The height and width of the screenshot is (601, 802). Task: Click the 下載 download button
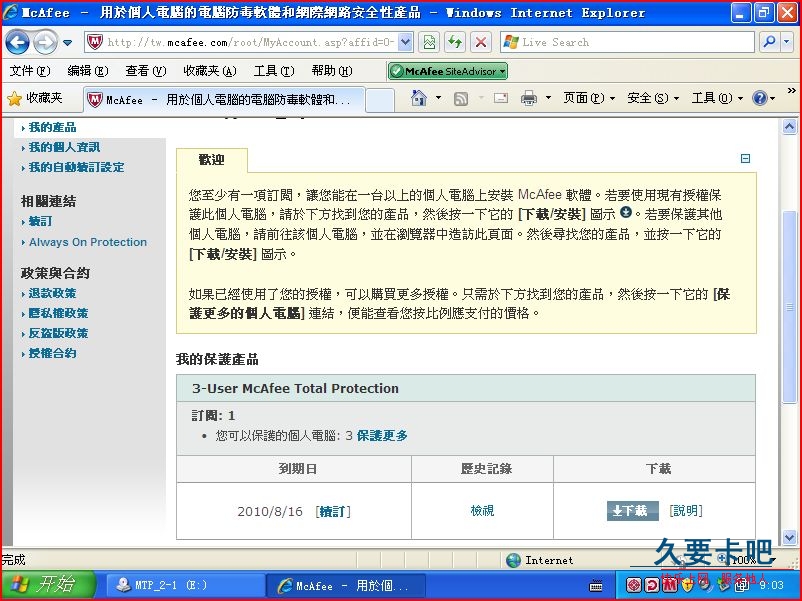pyautogui.click(x=632, y=510)
